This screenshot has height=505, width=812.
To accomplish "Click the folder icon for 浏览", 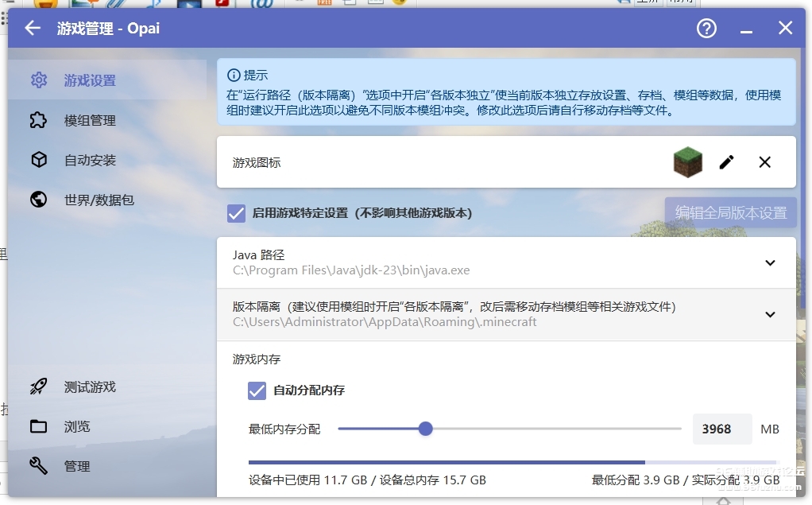I will tap(38, 427).
